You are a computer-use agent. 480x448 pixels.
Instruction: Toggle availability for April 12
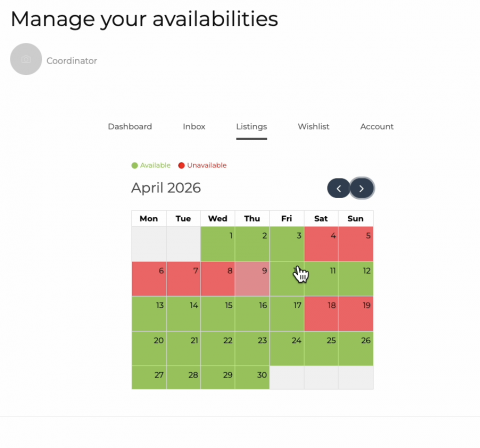click(x=356, y=279)
